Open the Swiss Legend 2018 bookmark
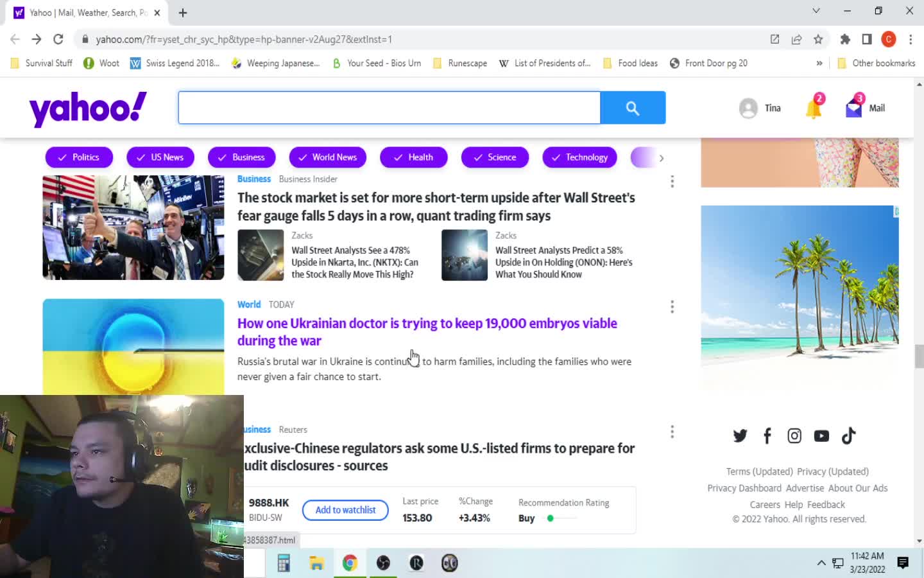924x578 pixels. (x=175, y=63)
